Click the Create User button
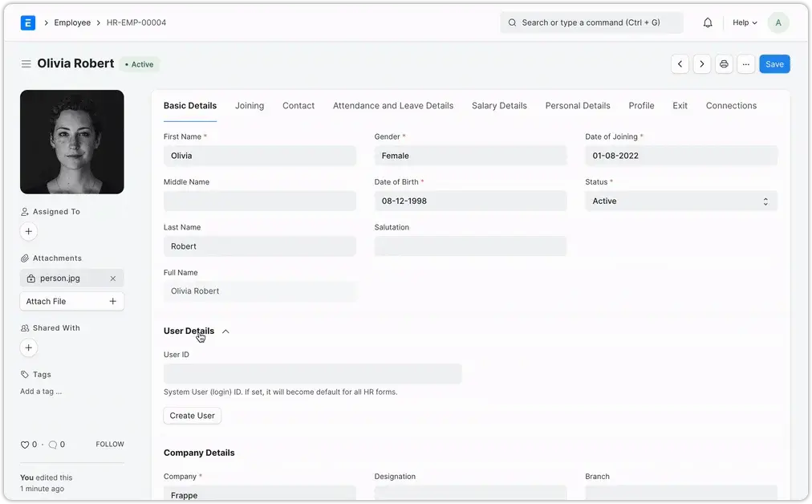This screenshot has height=504, width=812. pyautogui.click(x=192, y=415)
